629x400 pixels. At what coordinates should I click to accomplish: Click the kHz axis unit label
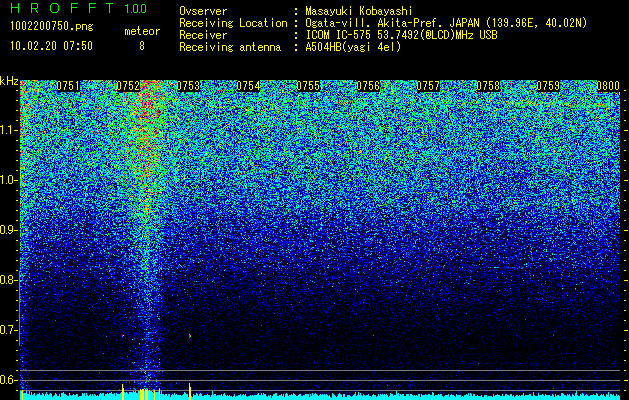[x=9, y=81]
